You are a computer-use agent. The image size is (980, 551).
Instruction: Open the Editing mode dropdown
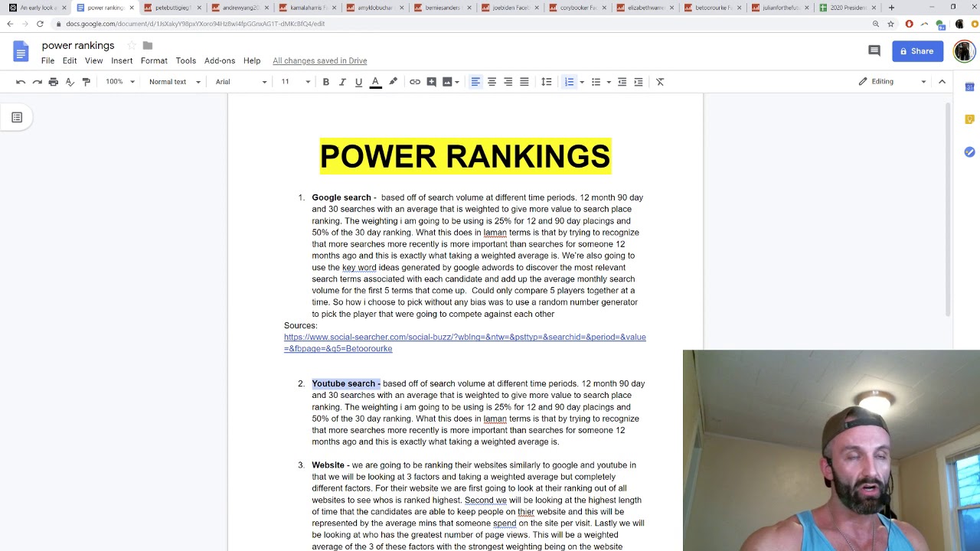click(892, 82)
